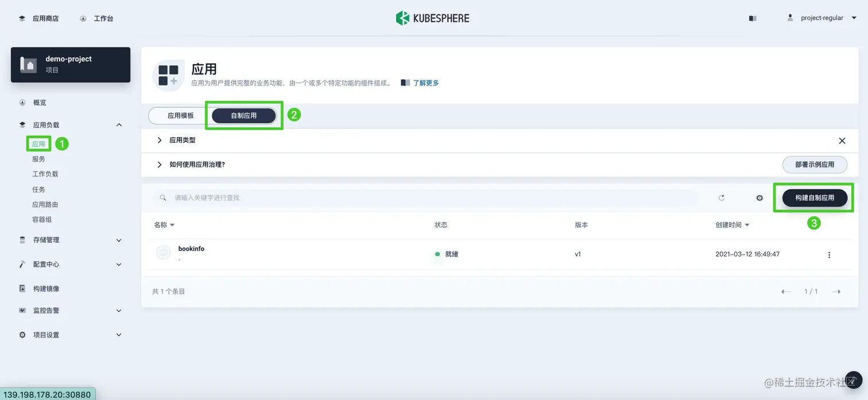The height and width of the screenshot is (400, 868).
Task: Expand the 配置中心 section chevron
Action: pyautogui.click(x=119, y=265)
